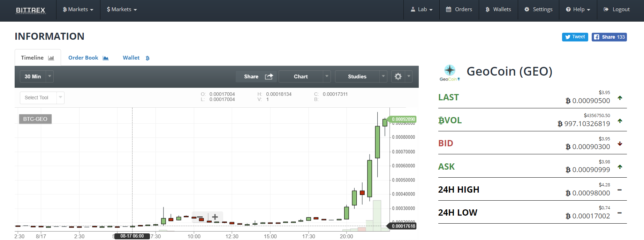Click the 20:00 time axis label

point(346,236)
